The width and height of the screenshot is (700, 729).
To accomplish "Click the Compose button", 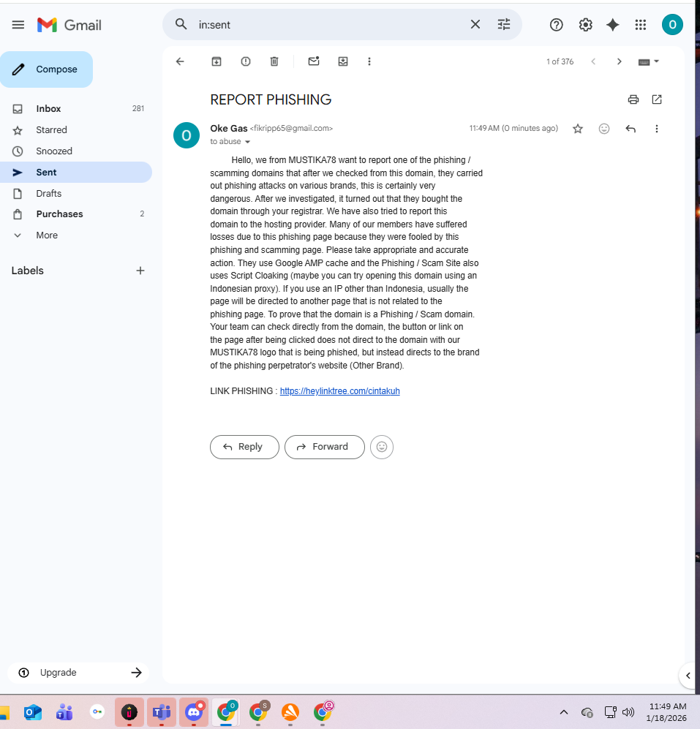I will point(47,69).
